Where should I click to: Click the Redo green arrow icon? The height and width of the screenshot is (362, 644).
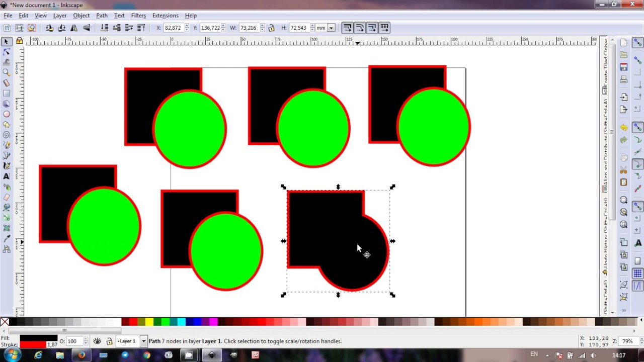tap(624, 139)
